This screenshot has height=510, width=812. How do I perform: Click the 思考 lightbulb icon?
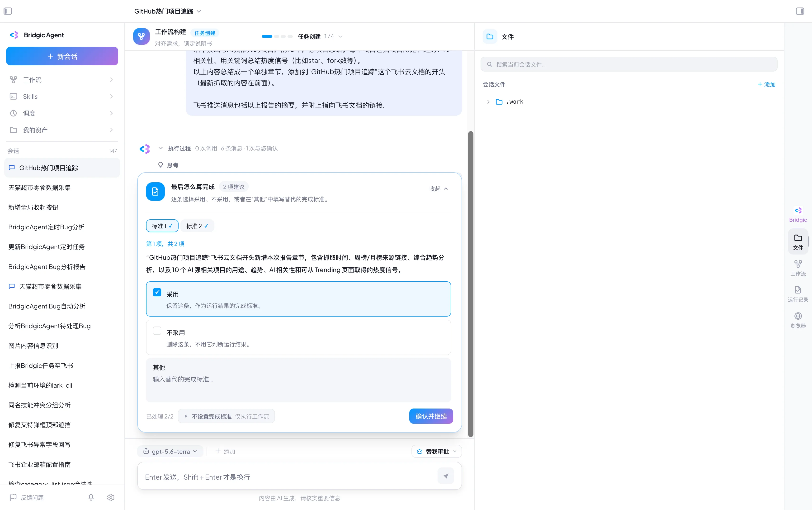coord(160,165)
